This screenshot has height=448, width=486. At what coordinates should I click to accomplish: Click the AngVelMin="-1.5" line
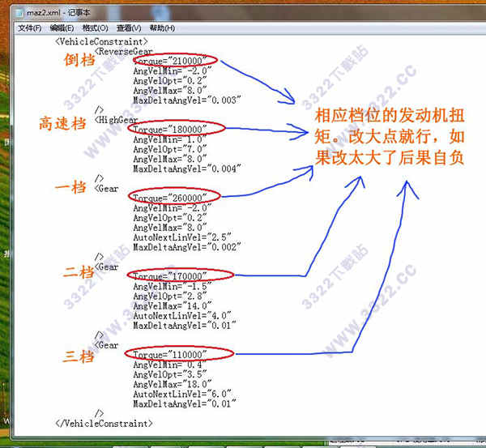(x=173, y=287)
